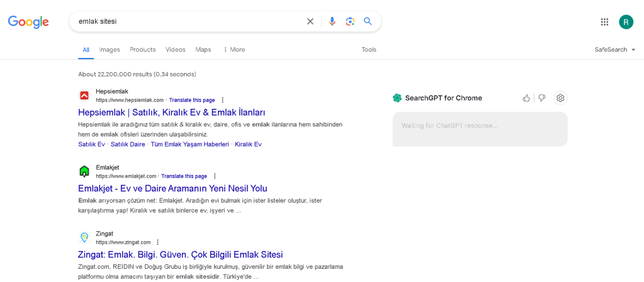644x282 pixels.
Task: Switch to the Products tab
Action: (x=142, y=50)
